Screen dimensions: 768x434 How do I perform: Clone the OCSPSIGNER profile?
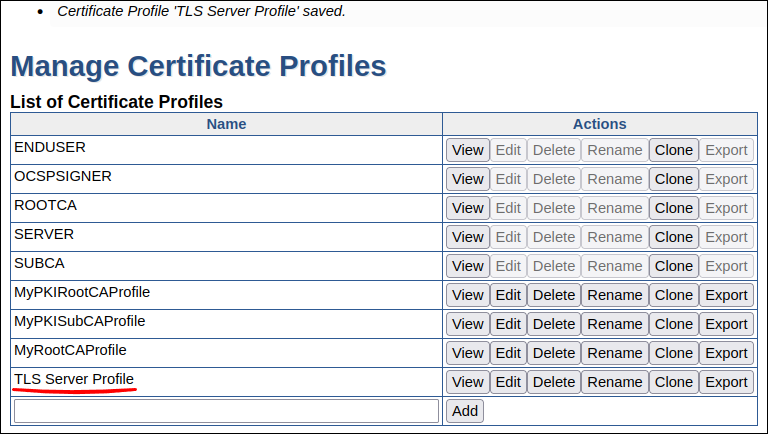673,179
